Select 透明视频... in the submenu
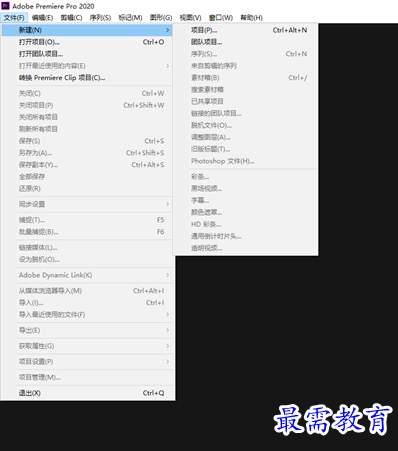 [245, 248]
